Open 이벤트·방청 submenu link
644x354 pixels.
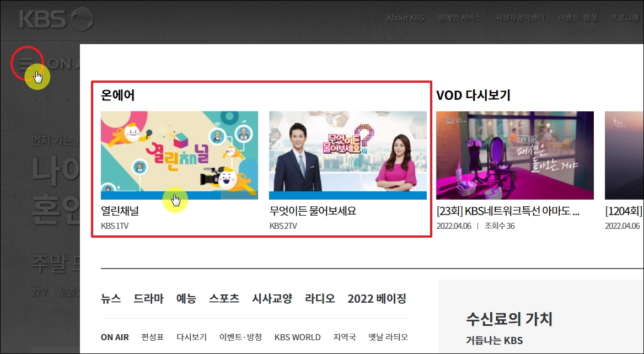click(240, 337)
